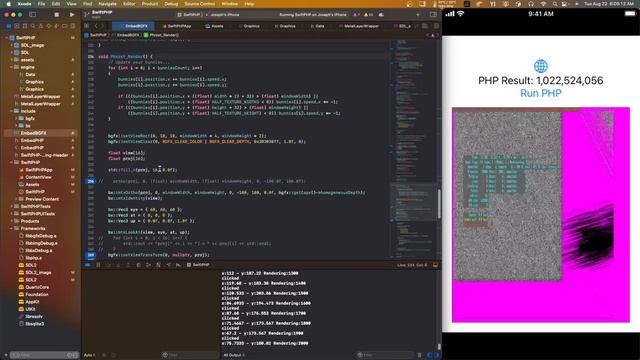Select the Find navigator magnifier icon
Viewport: 640px width, 360px height.
click(33, 26)
